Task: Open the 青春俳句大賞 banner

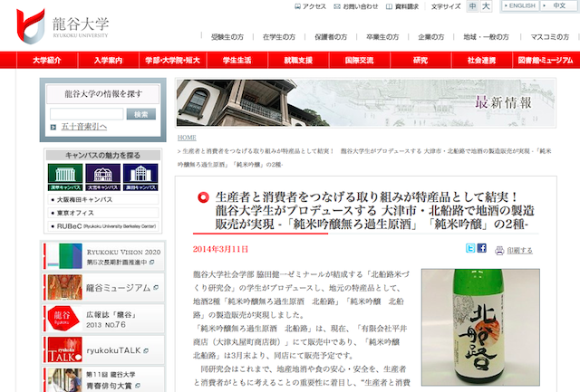Action: click(103, 380)
